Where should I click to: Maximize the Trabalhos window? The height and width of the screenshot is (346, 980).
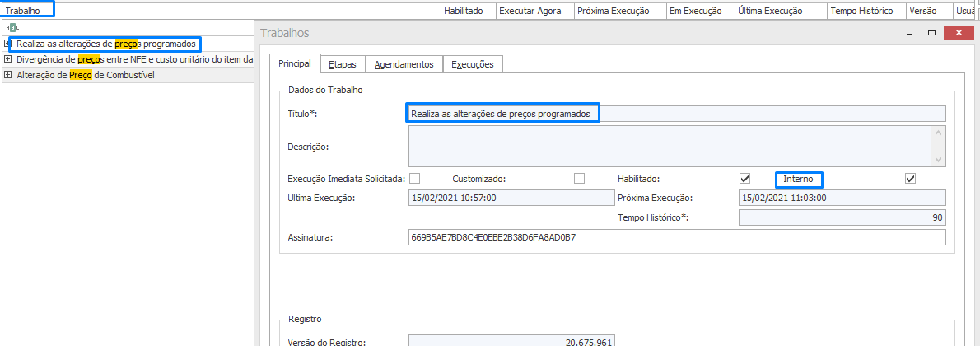coord(932,33)
